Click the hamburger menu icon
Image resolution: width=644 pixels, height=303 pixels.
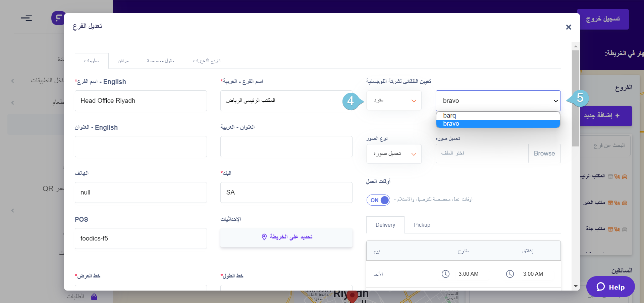click(x=26, y=18)
